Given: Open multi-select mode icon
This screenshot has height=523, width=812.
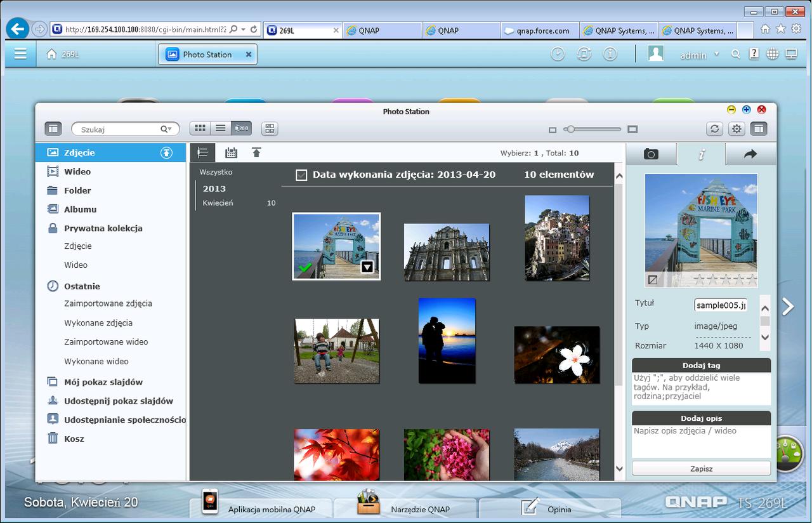Looking at the screenshot, I should (270, 129).
